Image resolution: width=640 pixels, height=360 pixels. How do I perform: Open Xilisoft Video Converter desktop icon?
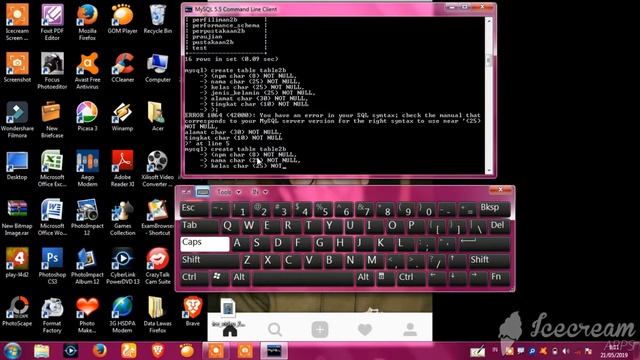[158, 168]
